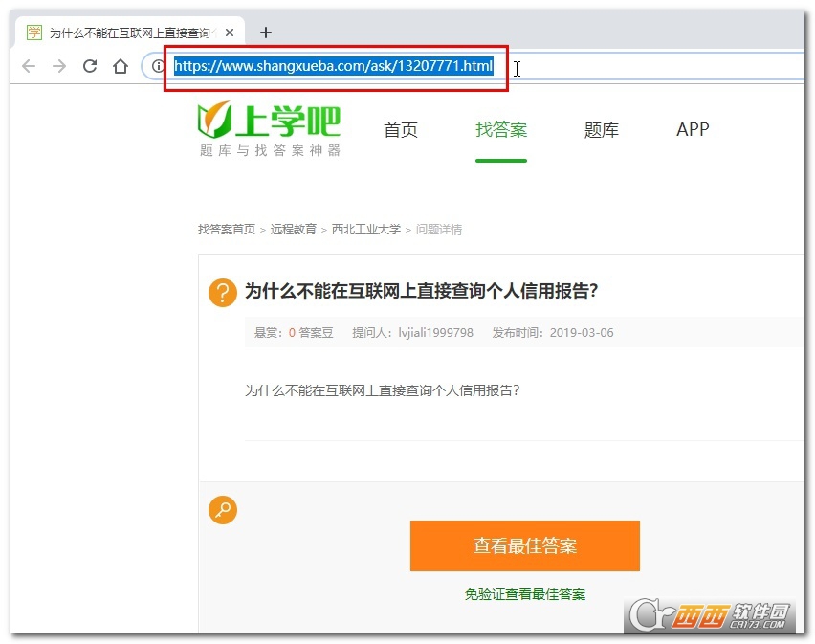Click question title 为什么不能在互联网上直接查询个人信用报告?
Screen dimensions: 815x644
[421, 291]
